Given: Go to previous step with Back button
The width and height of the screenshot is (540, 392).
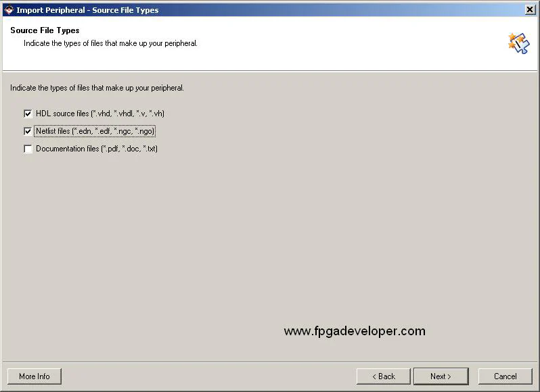Looking at the screenshot, I should [x=384, y=376].
